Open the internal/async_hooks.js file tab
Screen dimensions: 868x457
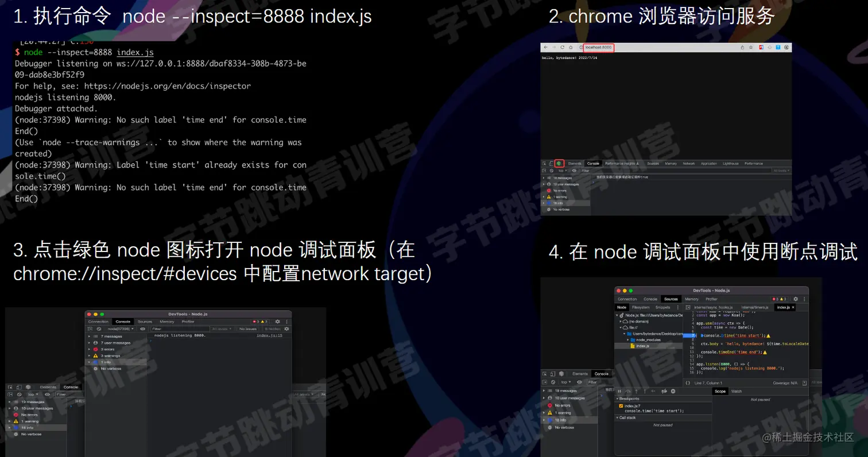pos(714,307)
